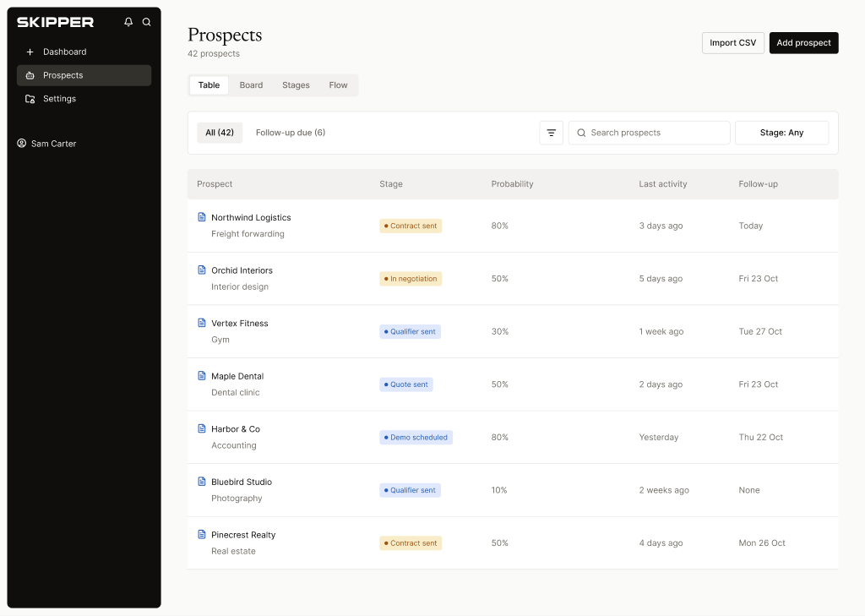865x616 pixels.
Task: Click the Mon 26 Oct follow-up date
Action: coord(762,543)
